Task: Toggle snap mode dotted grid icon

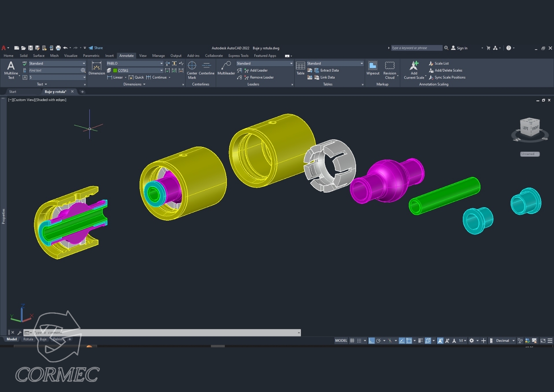Action: pos(359,341)
